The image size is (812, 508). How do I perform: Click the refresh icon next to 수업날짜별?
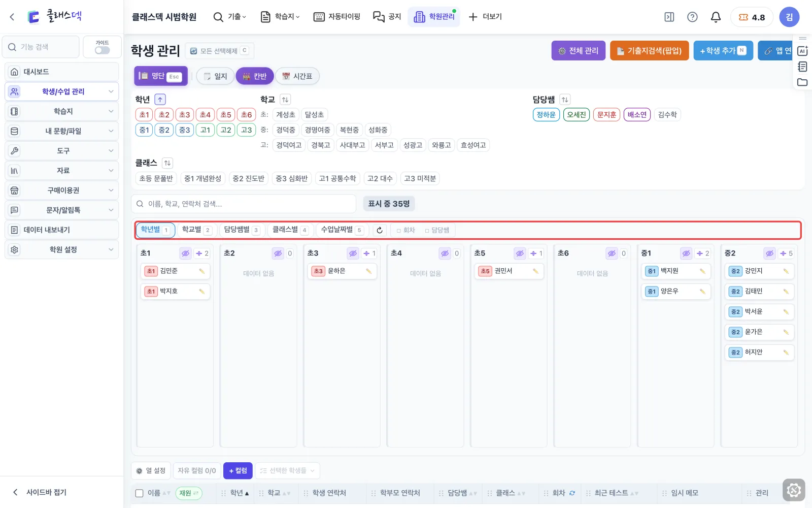coord(379,230)
